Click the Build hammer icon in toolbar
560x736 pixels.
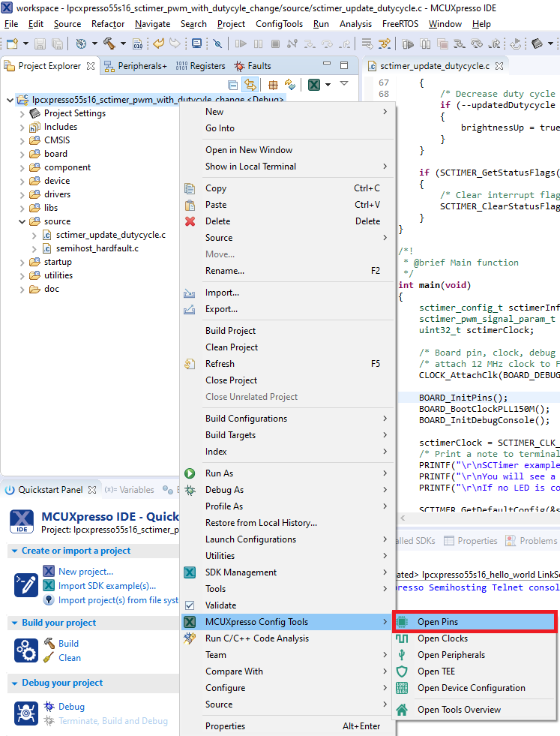pyautogui.click(x=109, y=44)
